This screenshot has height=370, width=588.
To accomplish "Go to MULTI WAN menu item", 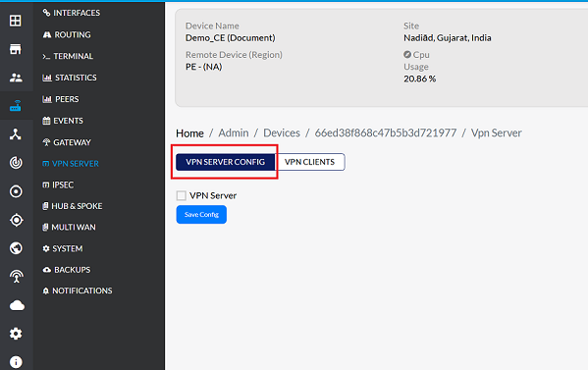I will click(69, 227).
